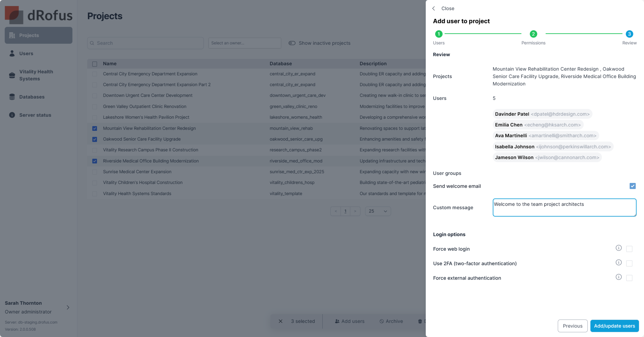
Task: Uncheck Send welcome email checkbox
Action: pyautogui.click(x=633, y=186)
